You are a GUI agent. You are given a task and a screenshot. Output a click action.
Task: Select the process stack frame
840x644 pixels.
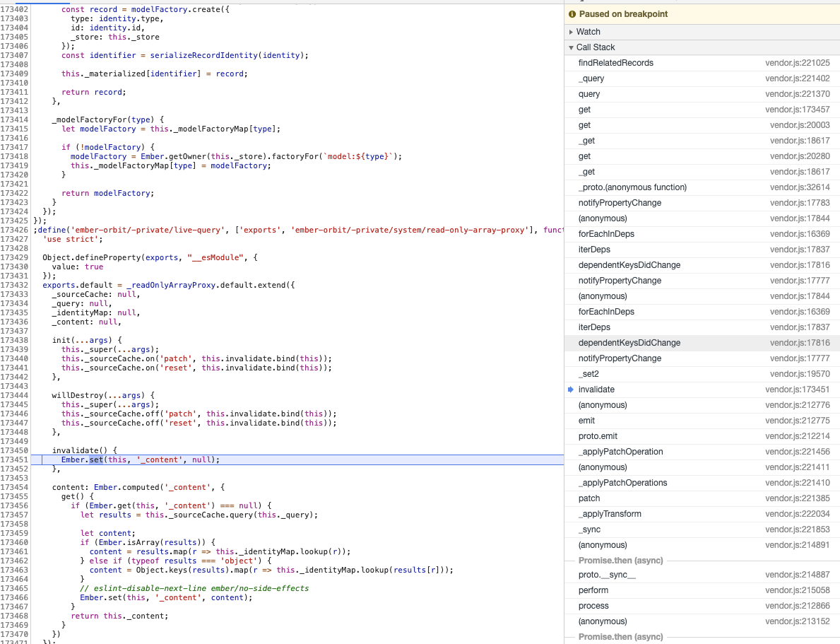(594, 606)
